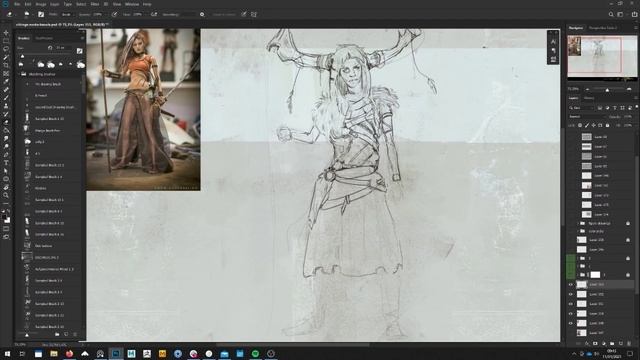640x360 pixels.
Task: Open eraser Mode dropdown
Action: (67, 14)
